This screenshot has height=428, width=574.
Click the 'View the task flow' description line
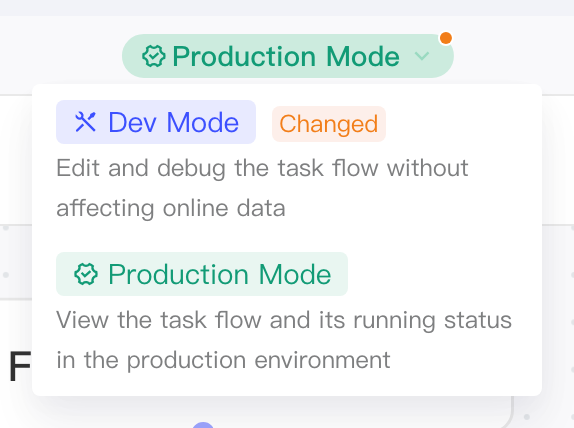tap(284, 320)
